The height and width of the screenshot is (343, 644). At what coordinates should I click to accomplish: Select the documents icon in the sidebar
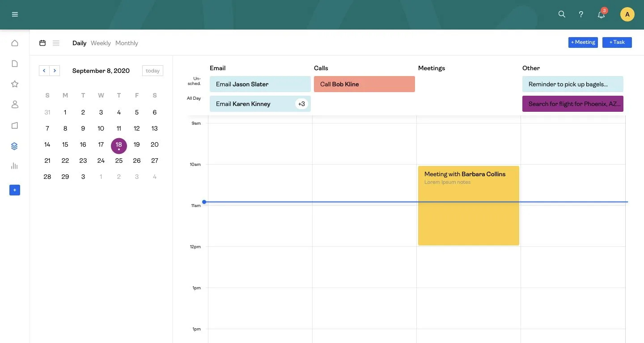(15, 63)
